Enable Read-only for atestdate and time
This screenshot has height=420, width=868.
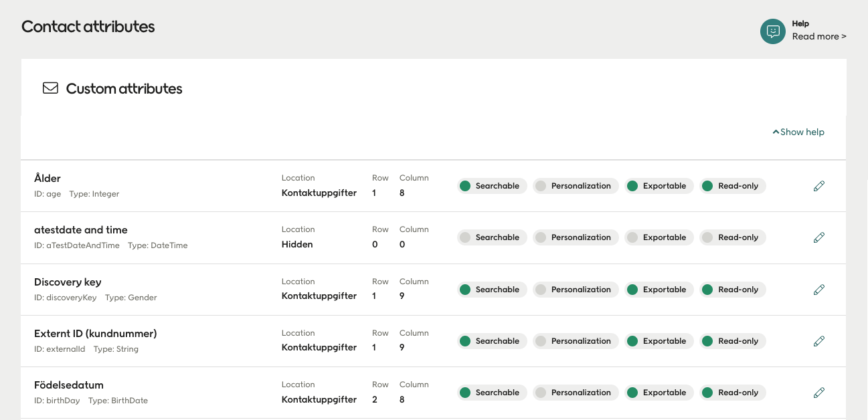[733, 237]
